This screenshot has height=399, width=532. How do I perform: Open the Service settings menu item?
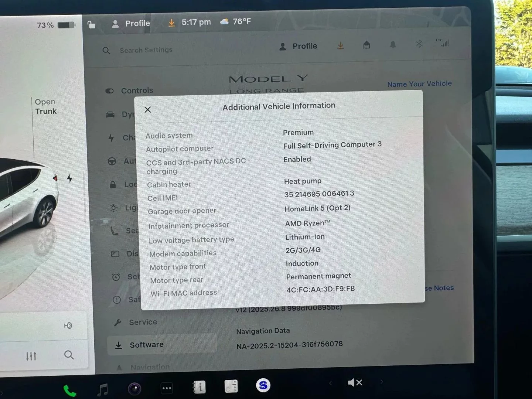click(143, 322)
